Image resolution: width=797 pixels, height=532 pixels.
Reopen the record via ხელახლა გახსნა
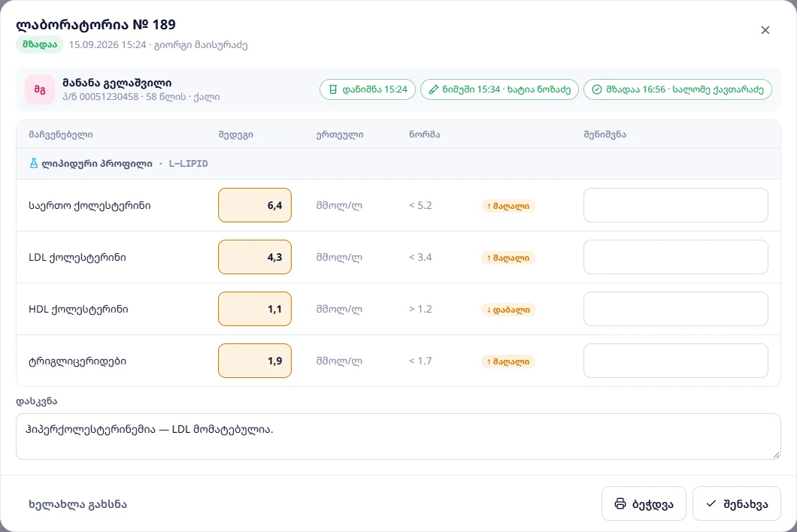point(77,504)
